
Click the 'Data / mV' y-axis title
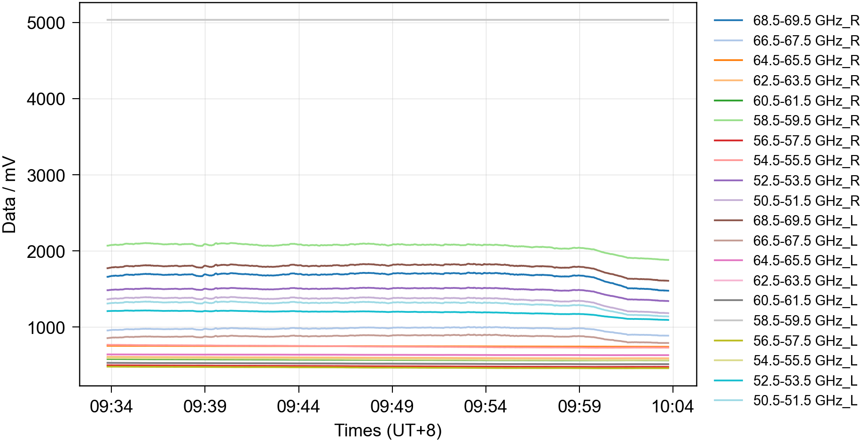(x=9, y=194)
